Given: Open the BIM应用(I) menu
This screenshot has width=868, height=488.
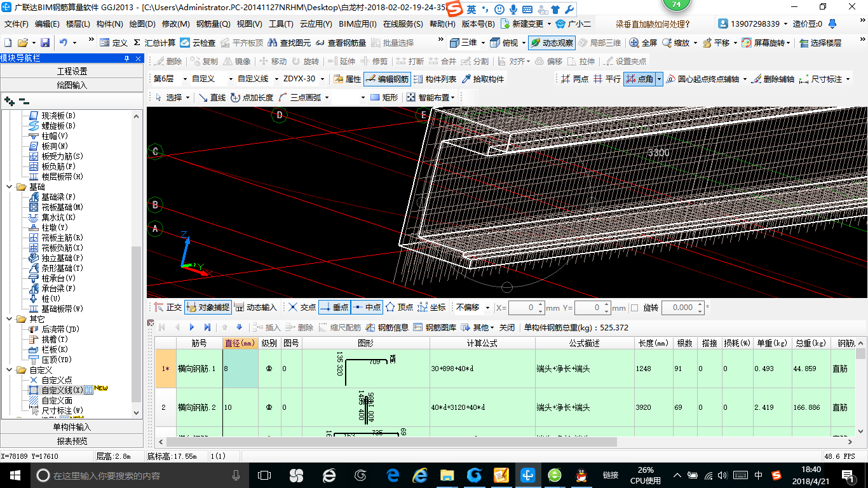Looking at the screenshot, I should click(358, 24).
